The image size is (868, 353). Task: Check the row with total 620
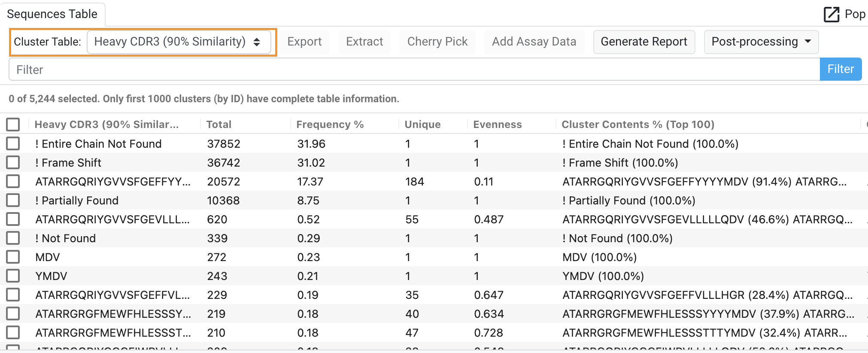[x=13, y=219]
